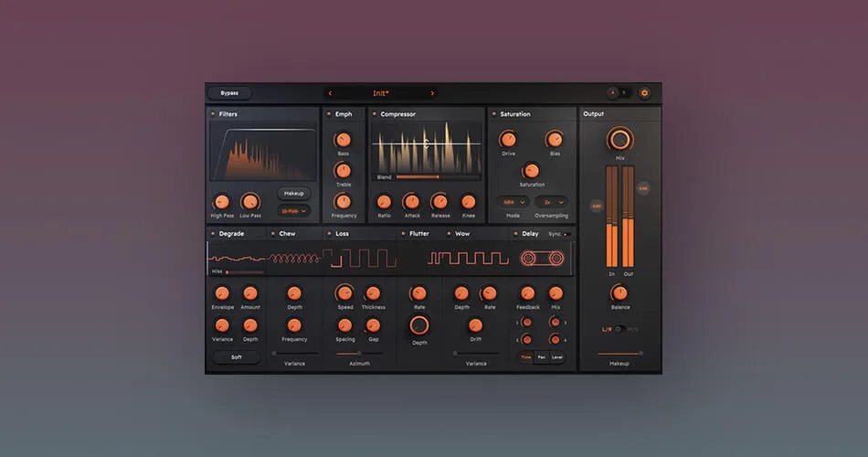Go to the previous preset arrow

[331, 93]
